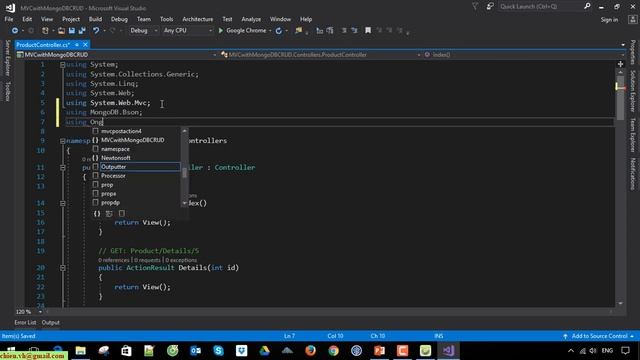
Task: Click the Visual Studio taskbar icon
Action: (448, 351)
